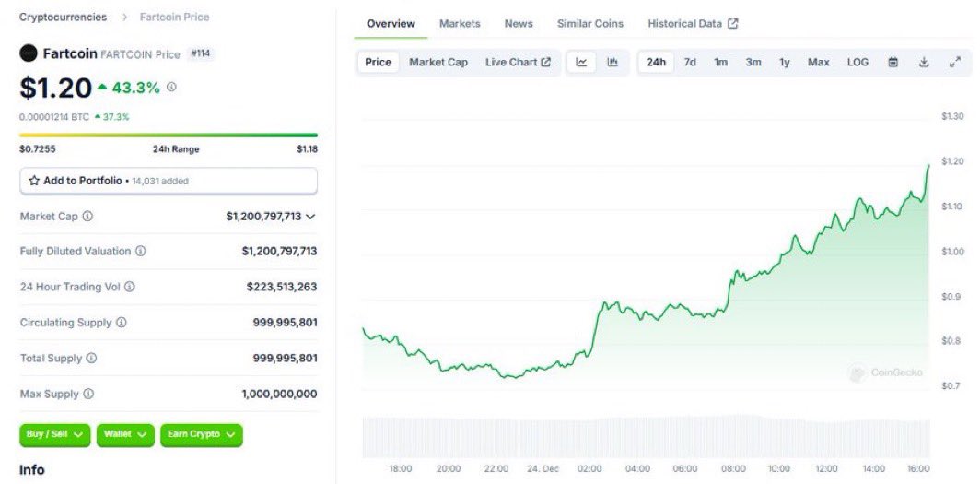This screenshot has width=980, height=484.
Task: Click Fartcoin Price breadcrumb
Action: (174, 17)
